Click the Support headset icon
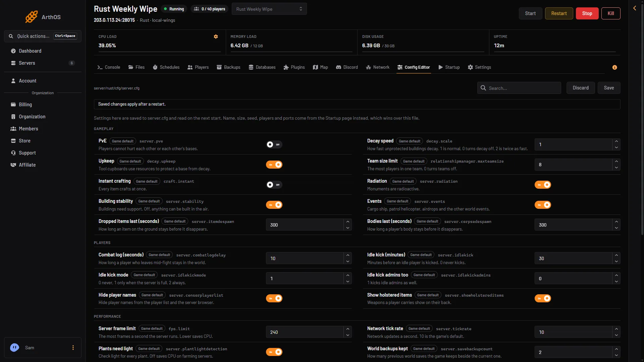This screenshot has height=362, width=644. coord(13,153)
